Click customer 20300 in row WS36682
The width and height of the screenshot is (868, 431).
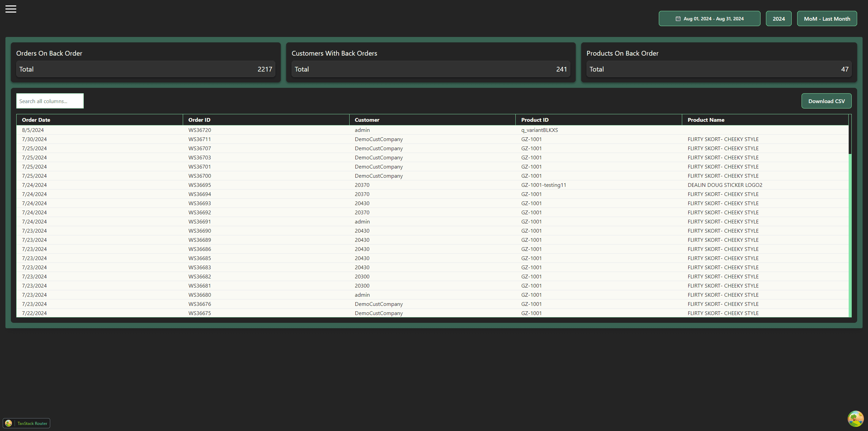tap(362, 276)
